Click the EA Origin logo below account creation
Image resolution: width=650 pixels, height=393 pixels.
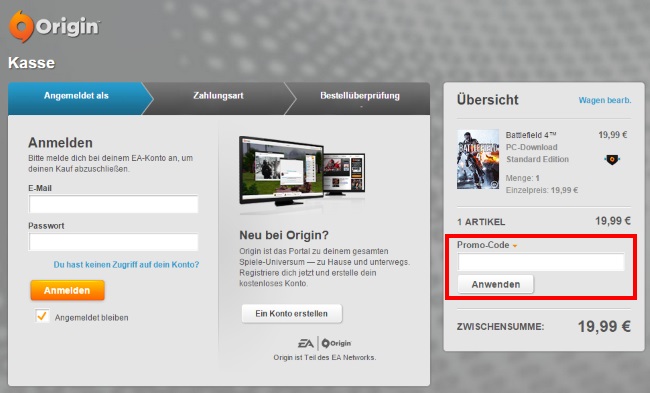coord(325,343)
